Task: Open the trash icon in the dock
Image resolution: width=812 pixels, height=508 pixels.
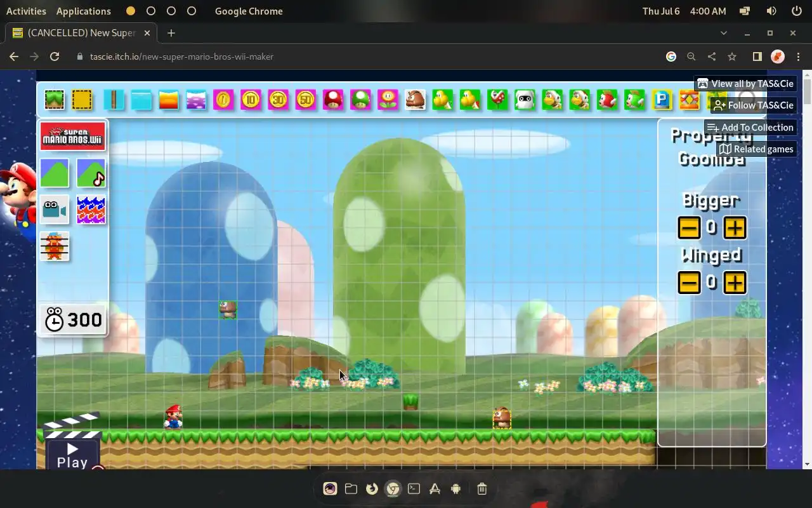Action: [x=481, y=488]
